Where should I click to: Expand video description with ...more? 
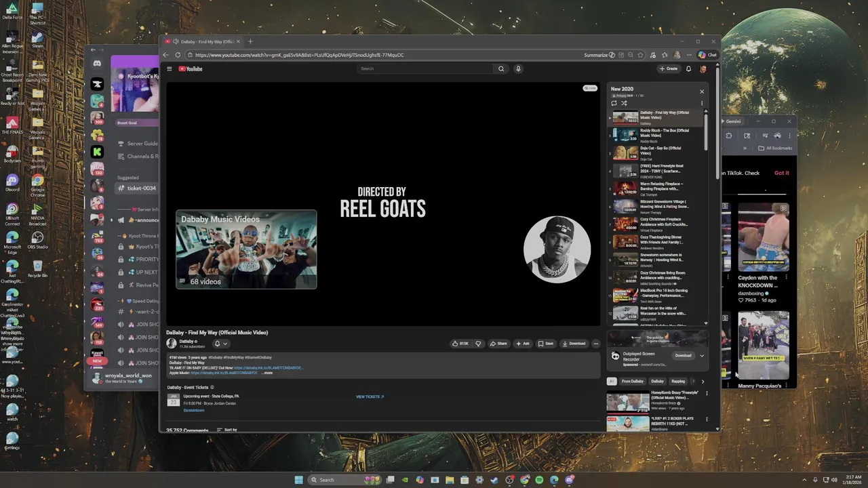[267, 373]
